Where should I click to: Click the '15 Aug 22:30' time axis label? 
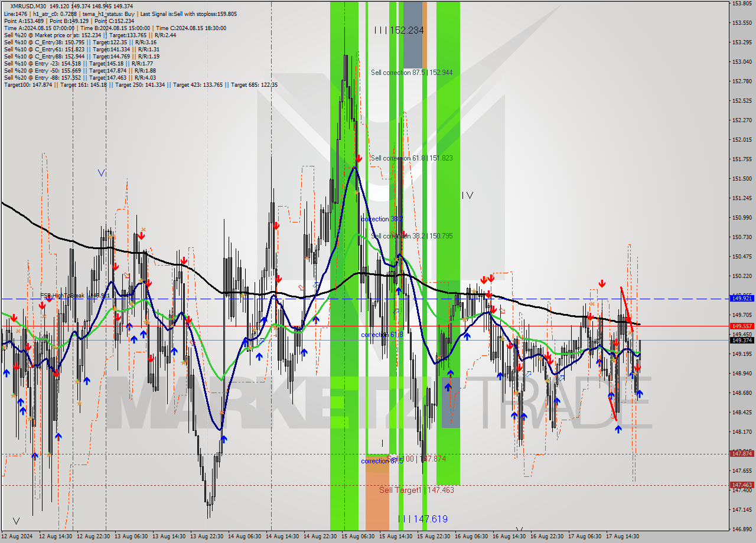(x=434, y=537)
